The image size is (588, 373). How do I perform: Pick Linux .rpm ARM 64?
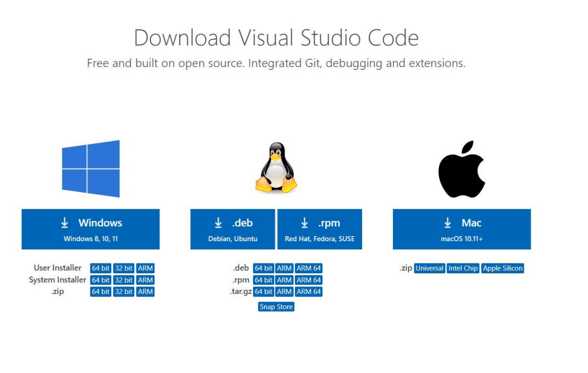pos(309,280)
